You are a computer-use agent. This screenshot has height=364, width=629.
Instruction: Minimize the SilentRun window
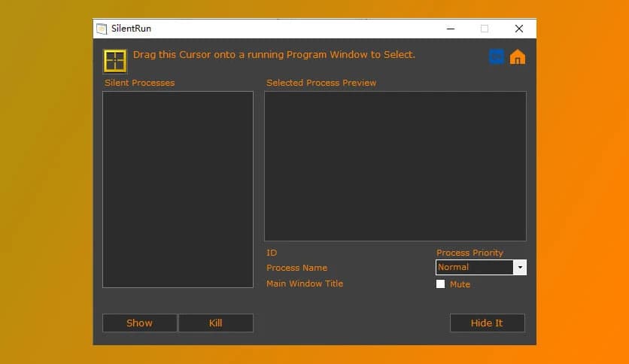450,29
